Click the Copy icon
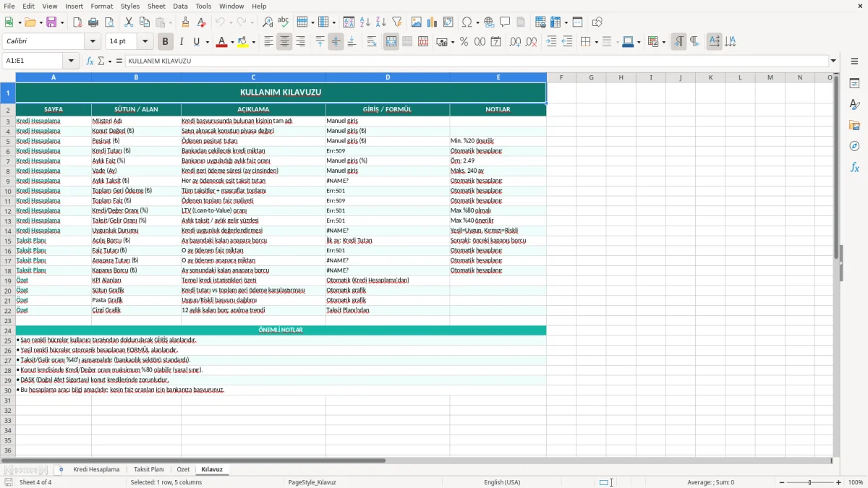Viewport: 868px width, 488px height. point(144,22)
